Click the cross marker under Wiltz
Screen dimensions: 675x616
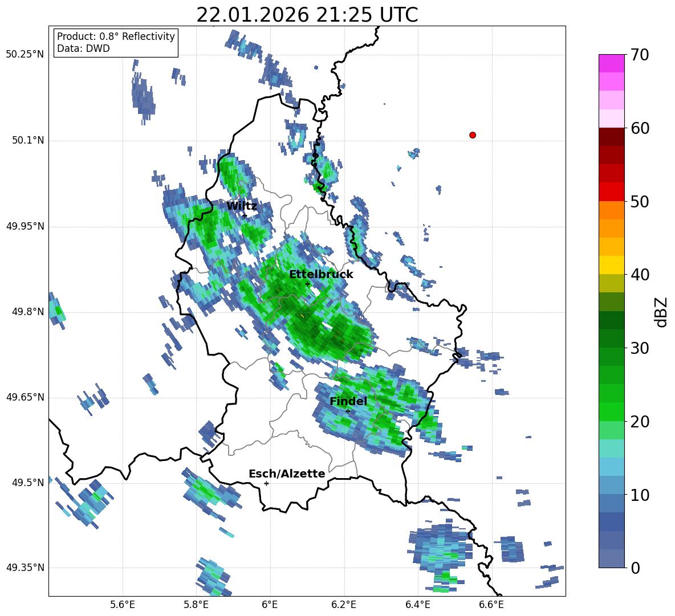245,216
